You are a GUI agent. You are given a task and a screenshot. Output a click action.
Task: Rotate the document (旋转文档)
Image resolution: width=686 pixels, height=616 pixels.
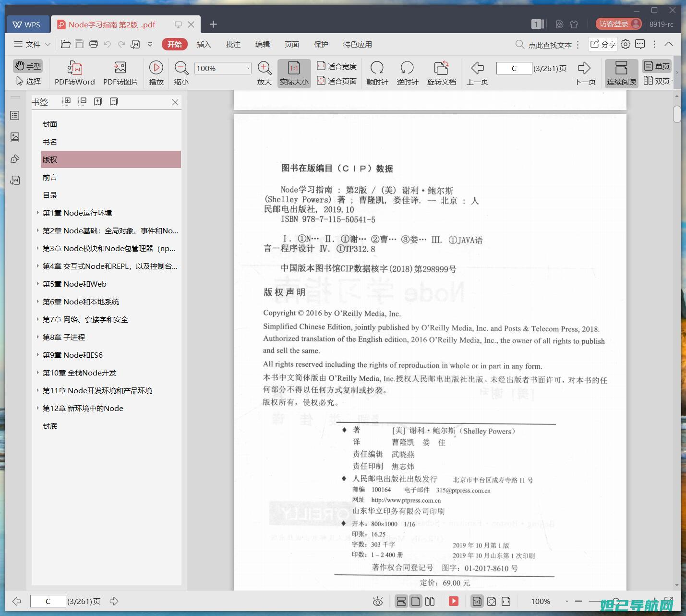[442, 73]
